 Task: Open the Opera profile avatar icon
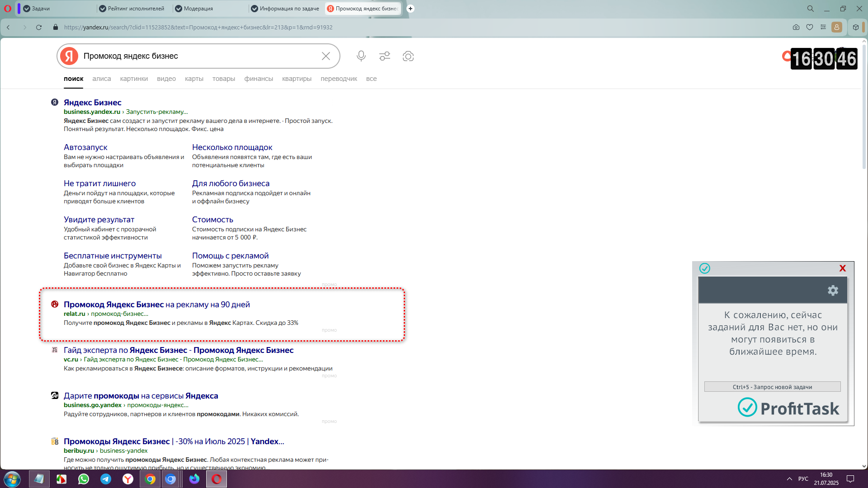[x=837, y=27]
